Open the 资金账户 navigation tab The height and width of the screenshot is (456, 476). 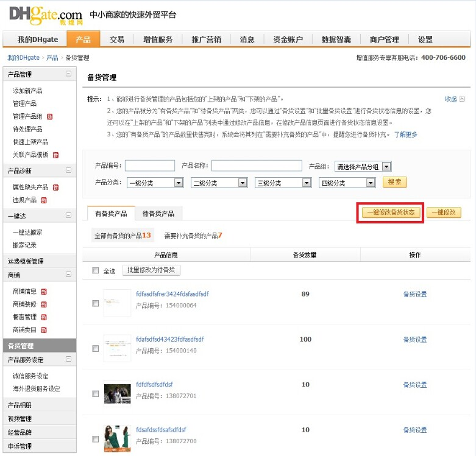pyautogui.click(x=288, y=40)
